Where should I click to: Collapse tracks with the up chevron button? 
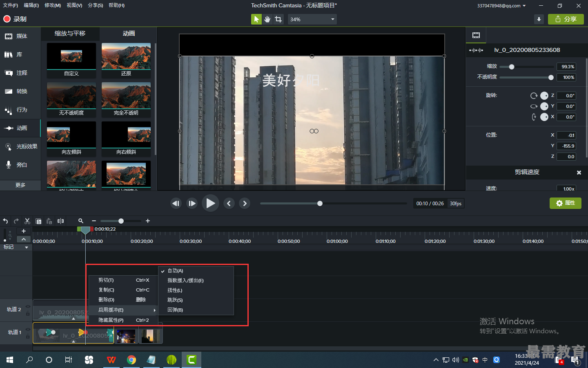[24, 239]
